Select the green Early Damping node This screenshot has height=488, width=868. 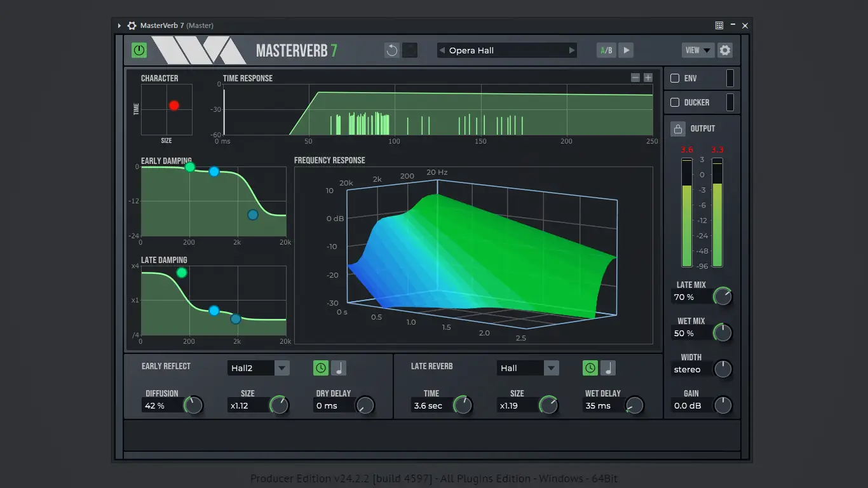[x=190, y=167]
